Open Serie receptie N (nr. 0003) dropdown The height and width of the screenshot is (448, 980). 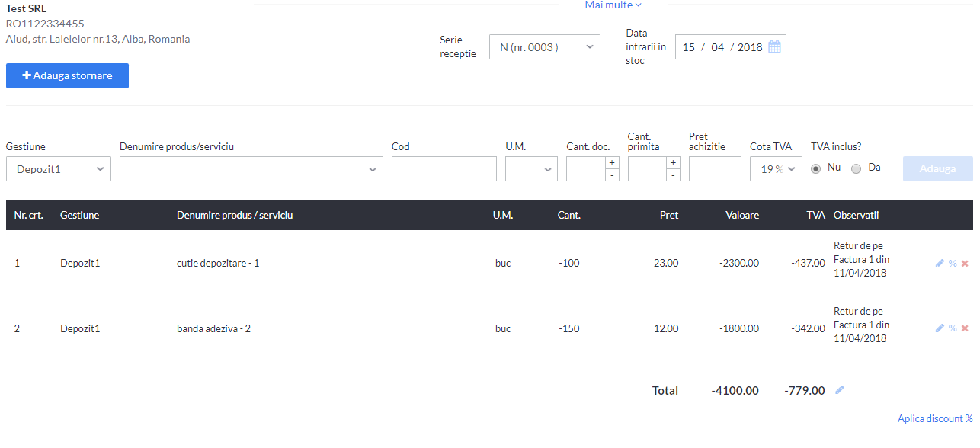[x=545, y=46]
